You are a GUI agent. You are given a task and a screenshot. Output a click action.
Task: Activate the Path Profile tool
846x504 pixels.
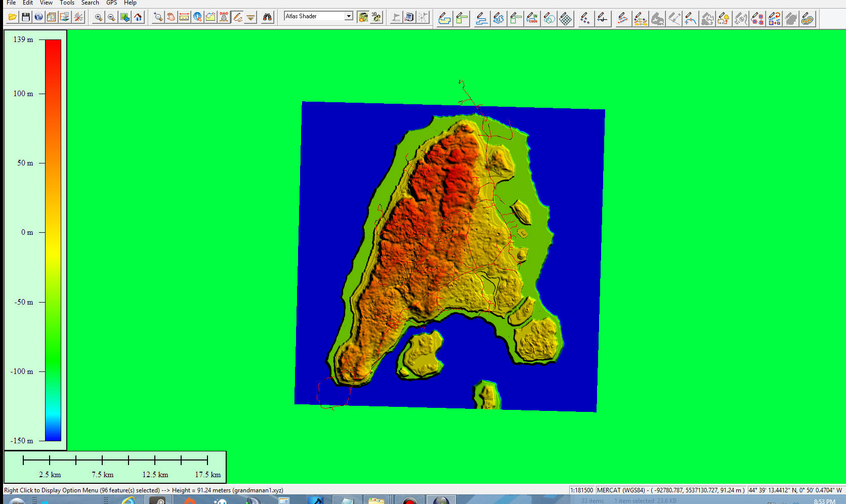(210, 17)
